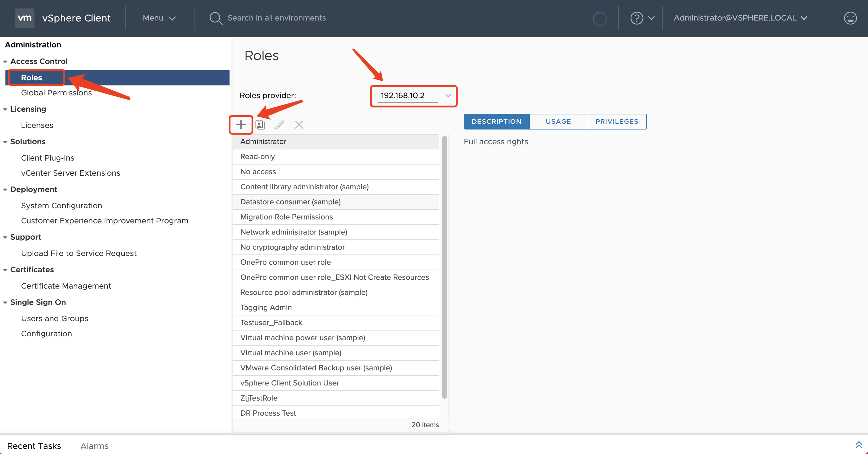868x454 pixels.
Task: Click the pencil edit role icon
Action: coord(279,125)
